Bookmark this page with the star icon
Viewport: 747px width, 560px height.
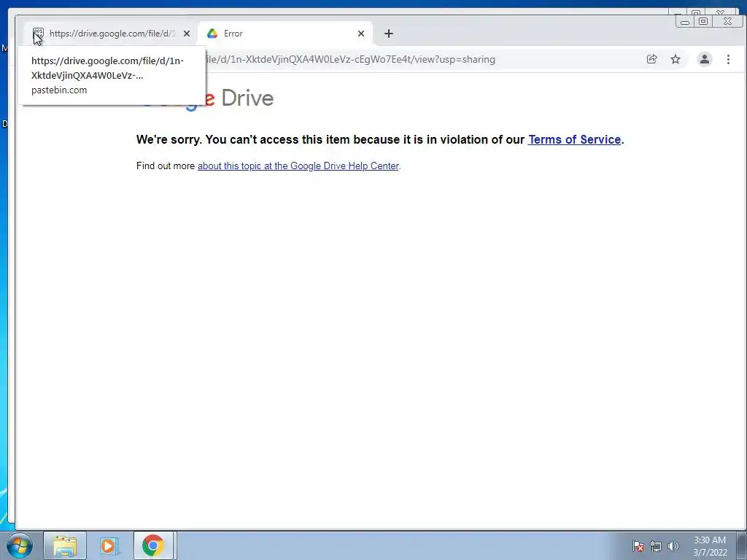coord(676,59)
